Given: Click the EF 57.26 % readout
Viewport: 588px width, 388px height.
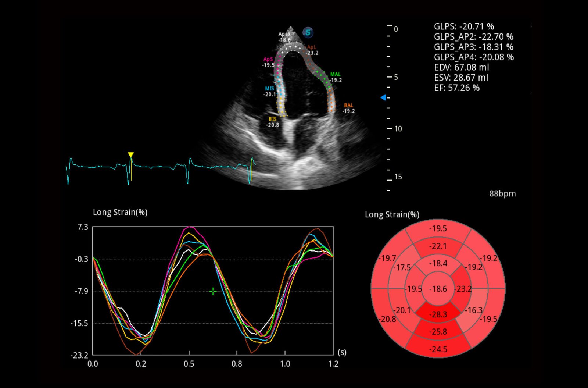Looking at the screenshot, I should [x=457, y=88].
